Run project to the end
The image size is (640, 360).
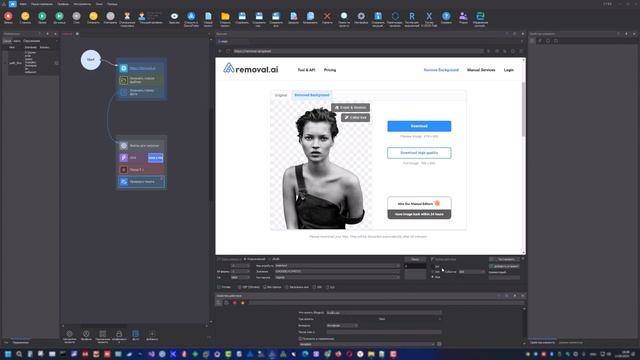coord(59,16)
